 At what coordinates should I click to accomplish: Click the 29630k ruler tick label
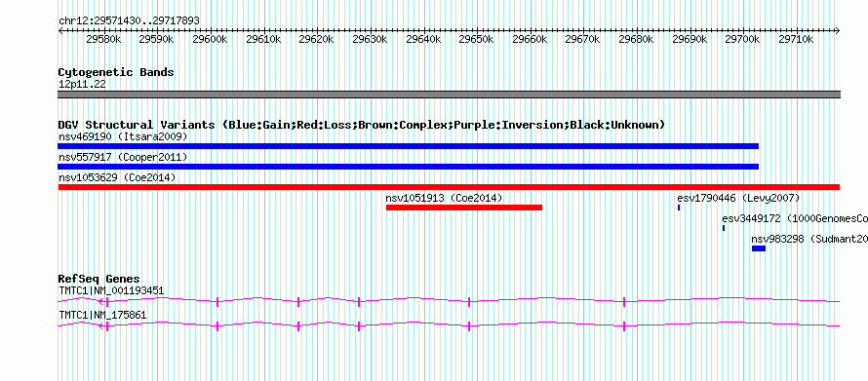click(370, 39)
